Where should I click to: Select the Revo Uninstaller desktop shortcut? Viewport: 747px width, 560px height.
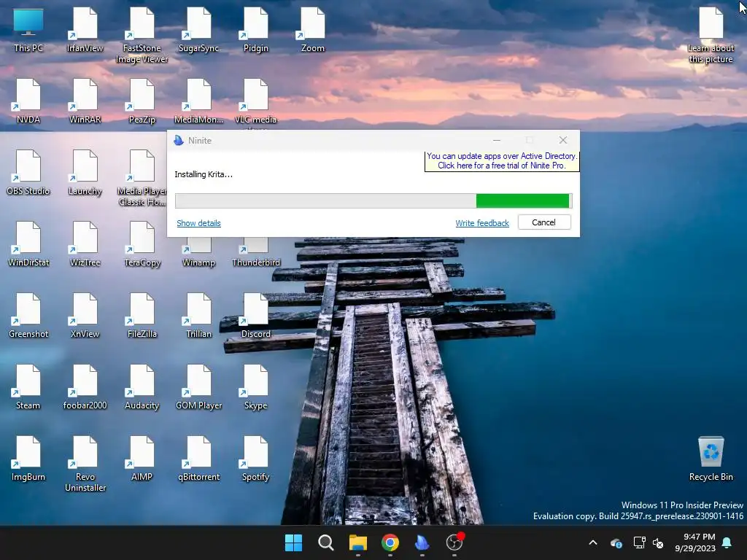click(85, 464)
